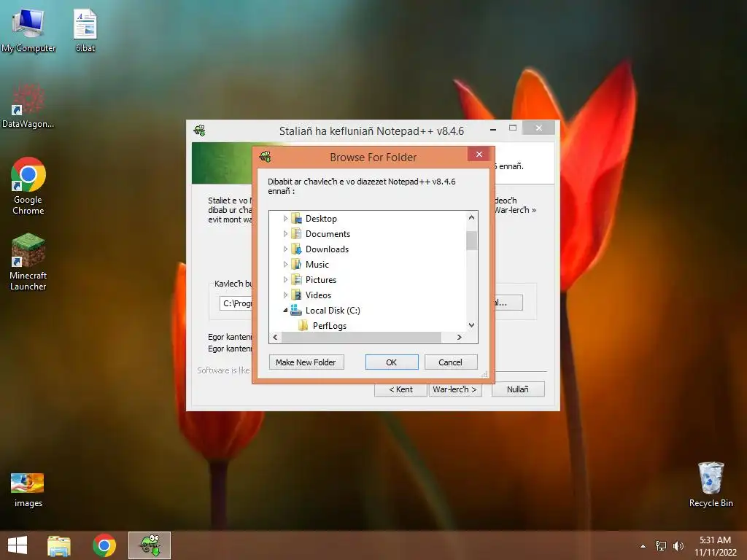This screenshot has width=747, height=560.
Task: Select the 'Pictures' tree row text
Action: (x=321, y=279)
